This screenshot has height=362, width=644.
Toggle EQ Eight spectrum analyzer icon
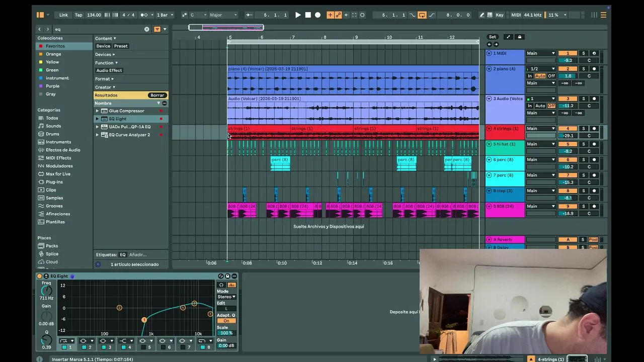pos(232,285)
